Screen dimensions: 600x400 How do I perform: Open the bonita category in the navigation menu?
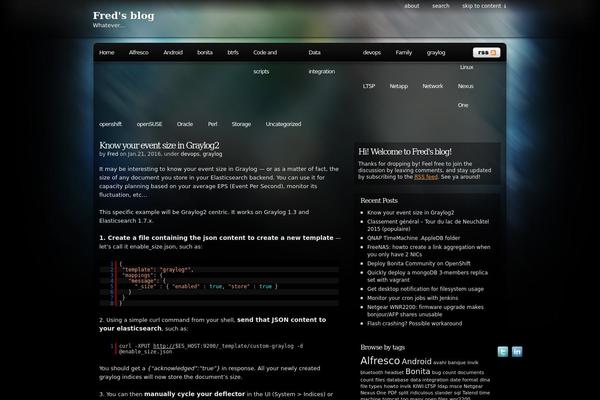click(205, 52)
